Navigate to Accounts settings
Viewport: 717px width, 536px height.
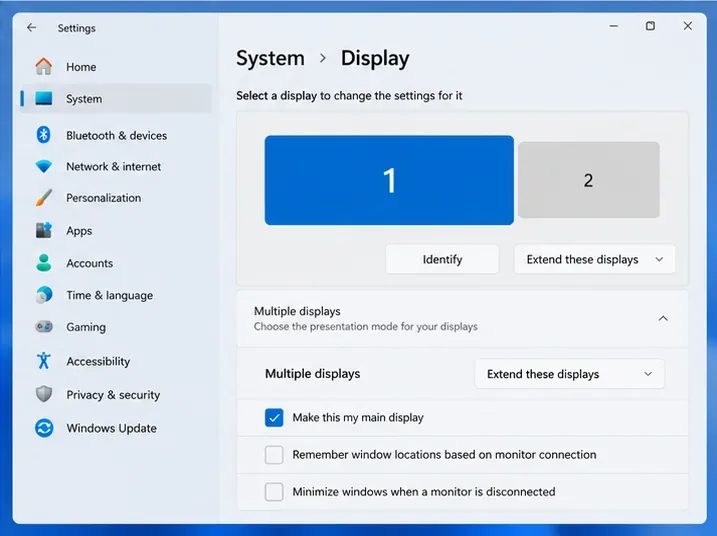click(117, 263)
